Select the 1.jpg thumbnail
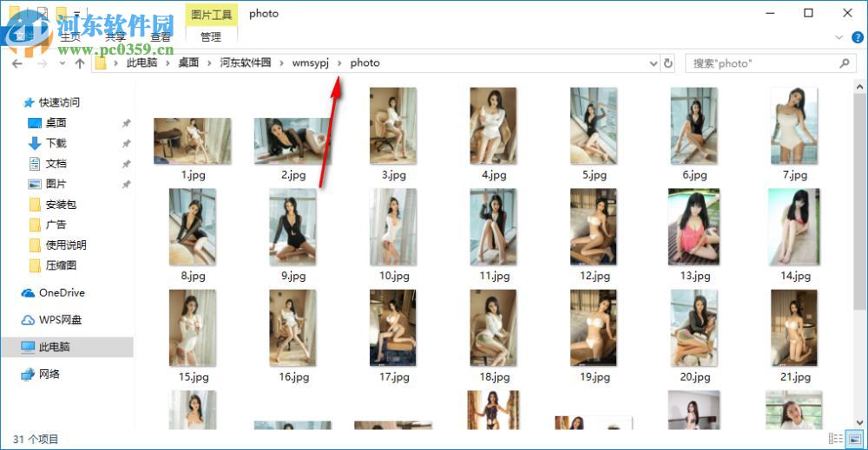Image resolution: width=868 pixels, height=450 pixels. click(x=193, y=141)
